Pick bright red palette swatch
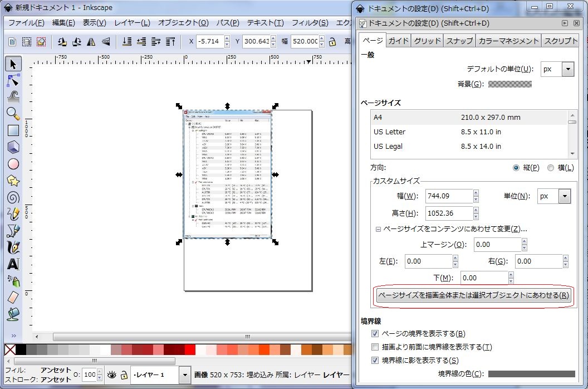The image size is (588, 389). pyautogui.click(x=190, y=350)
